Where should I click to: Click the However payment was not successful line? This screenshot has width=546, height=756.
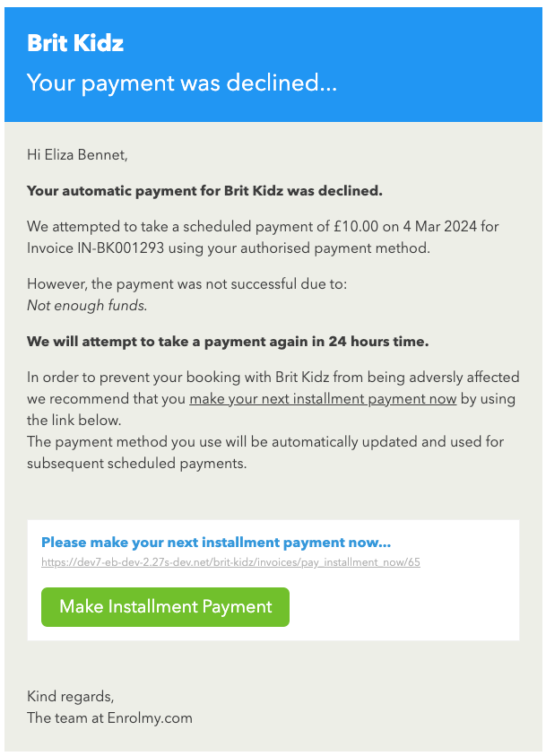(x=187, y=283)
